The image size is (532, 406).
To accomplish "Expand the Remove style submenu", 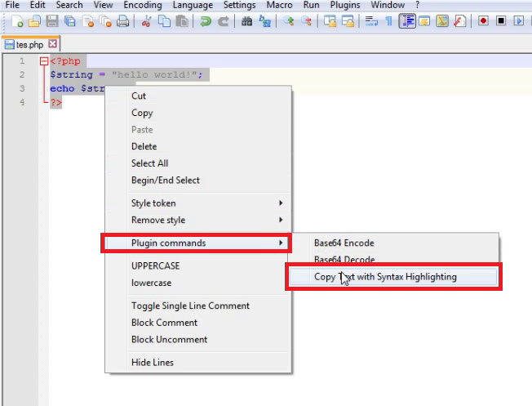I will (202, 220).
